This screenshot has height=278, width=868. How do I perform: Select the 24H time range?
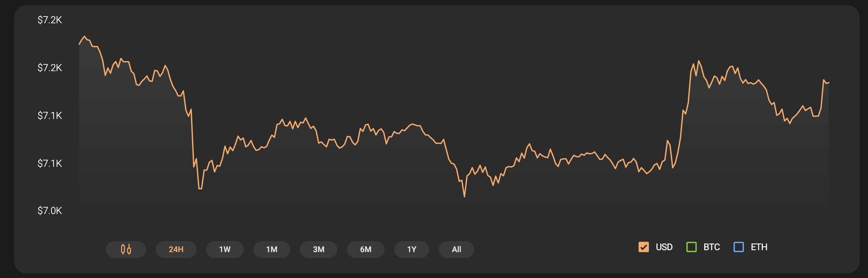(176, 249)
